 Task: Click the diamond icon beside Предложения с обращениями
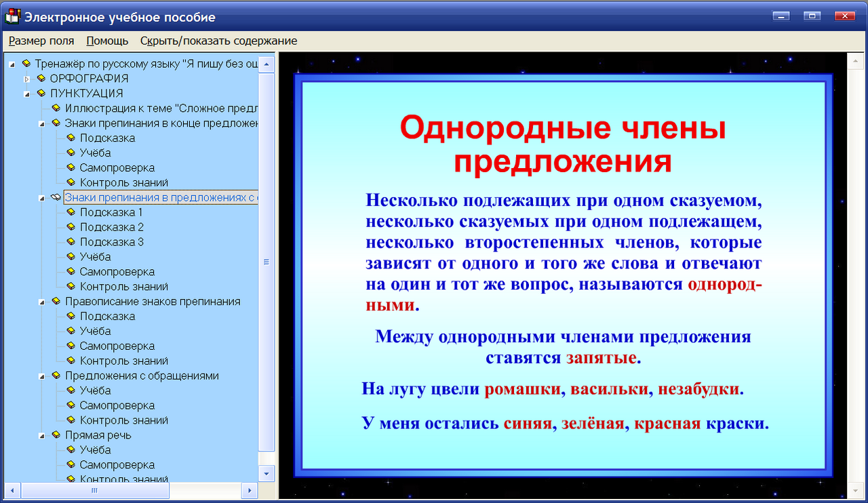pos(55,376)
